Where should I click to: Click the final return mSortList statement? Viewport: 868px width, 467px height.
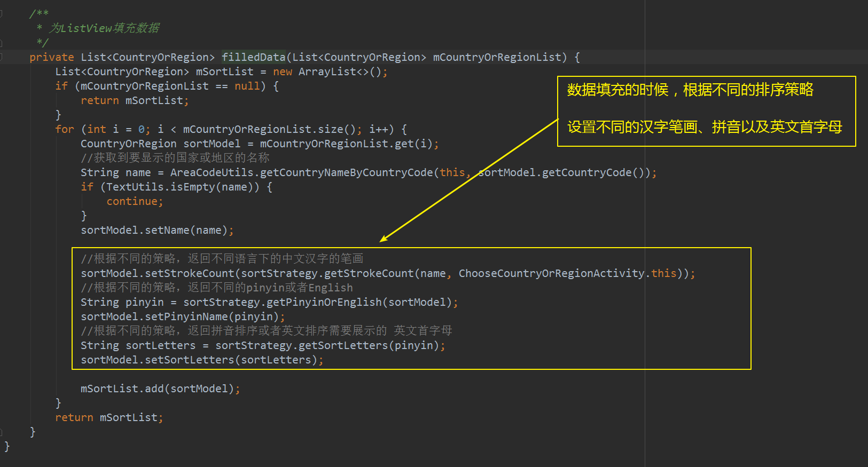[109, 417]
